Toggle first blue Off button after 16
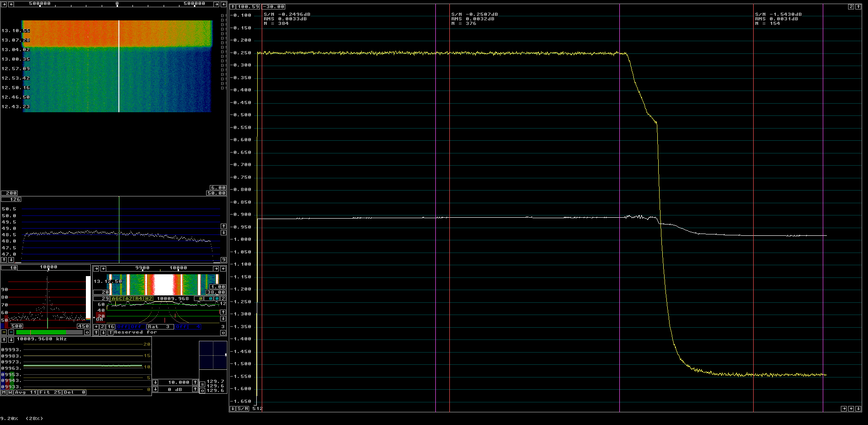The height and width of the screenshot is (425, 868). pos(122,327)
